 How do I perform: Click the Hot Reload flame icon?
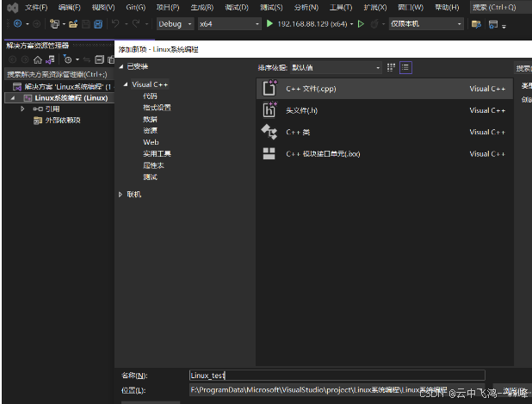click(x=374, y=24)
